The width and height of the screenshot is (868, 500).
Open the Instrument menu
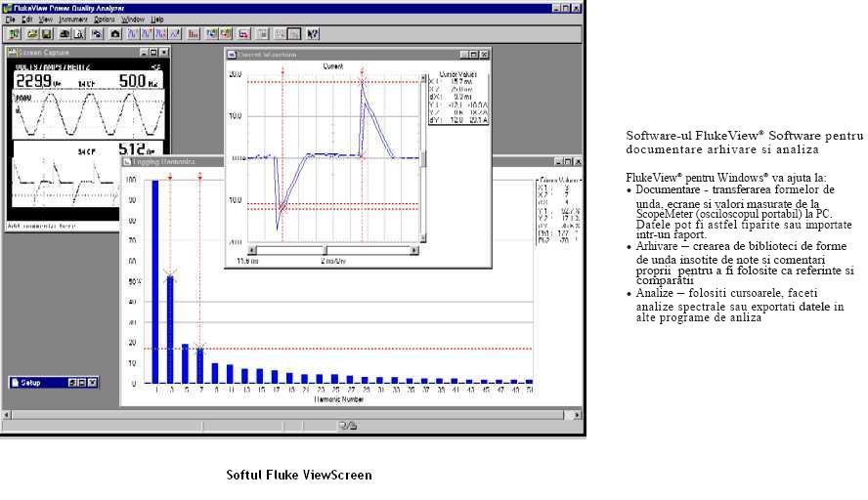pyautogui.click(x=73, y=20)
